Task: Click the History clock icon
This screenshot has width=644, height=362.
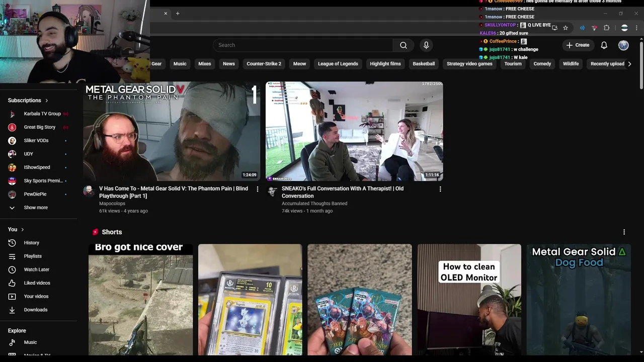Action: point(12,243)
